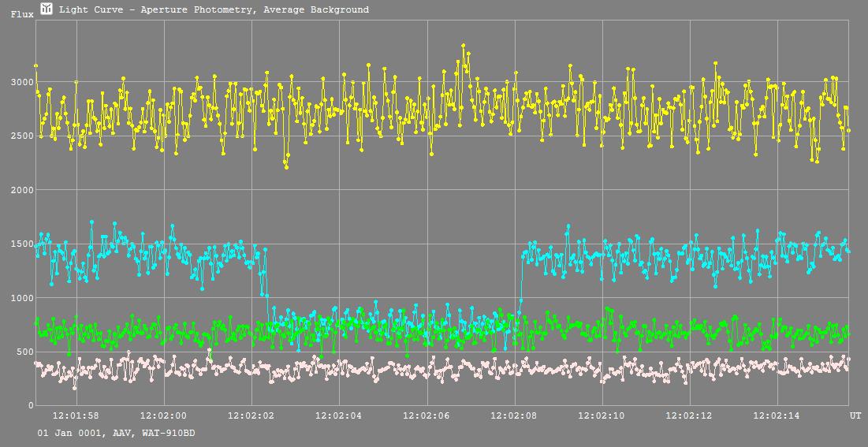Screen dimensions: 868x447
Task: Click the UT time axis label
Action: coord(855,415)
